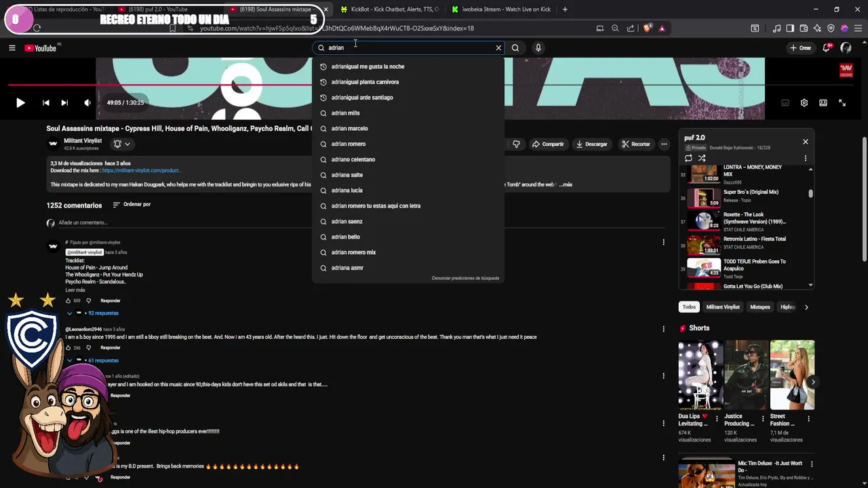Pick 'adriano celentano' search suggestion
The height and width of the screenshot is (488, 868).
point(408,159)
